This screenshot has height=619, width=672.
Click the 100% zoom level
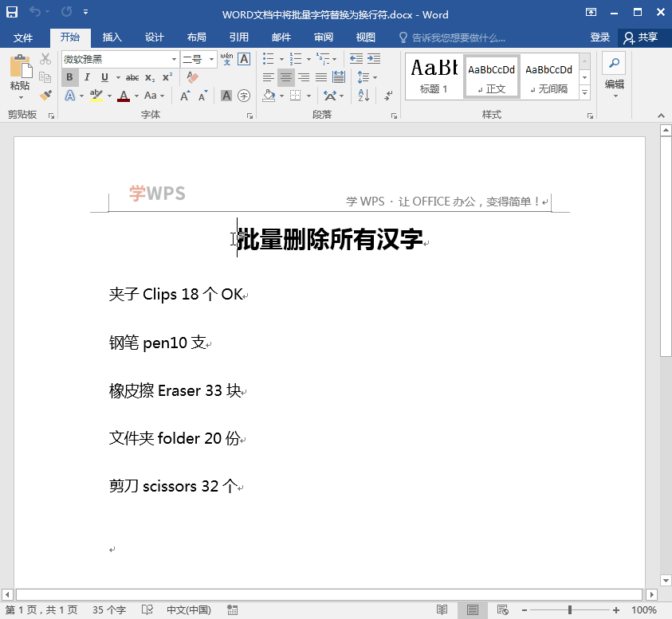pos(644,609)
